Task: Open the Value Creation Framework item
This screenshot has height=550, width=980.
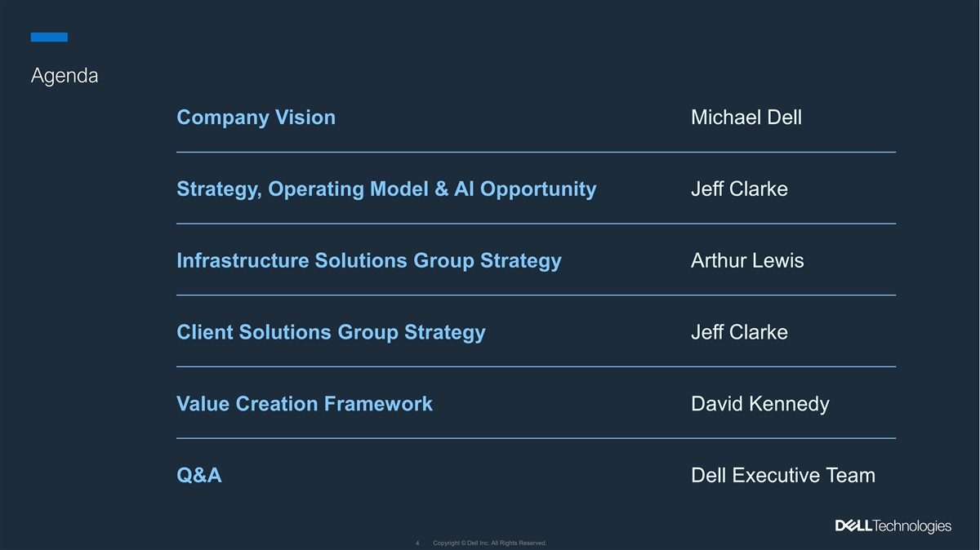Action: point(305,404)
